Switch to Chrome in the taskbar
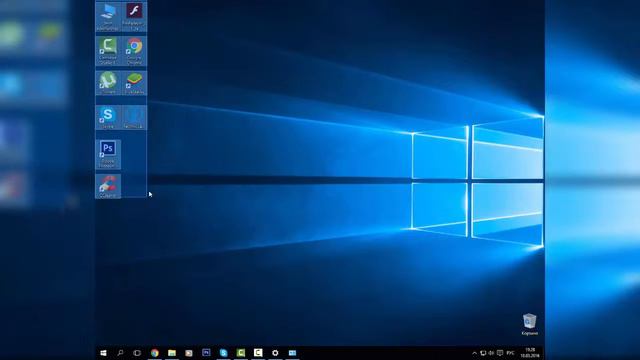Screen dimensions: 640x360 [x=155, y=353]
